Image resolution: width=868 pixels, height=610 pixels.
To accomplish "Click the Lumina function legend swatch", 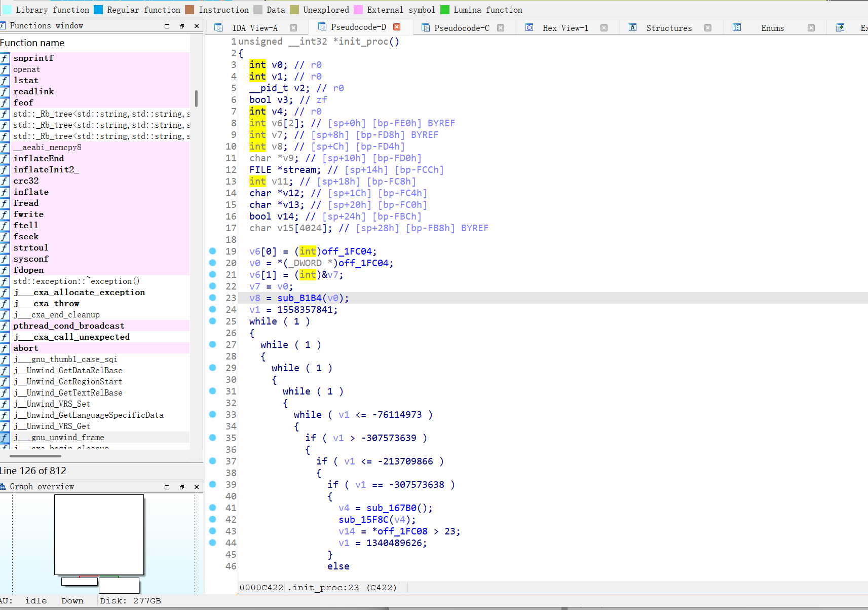I will point(445,10).
